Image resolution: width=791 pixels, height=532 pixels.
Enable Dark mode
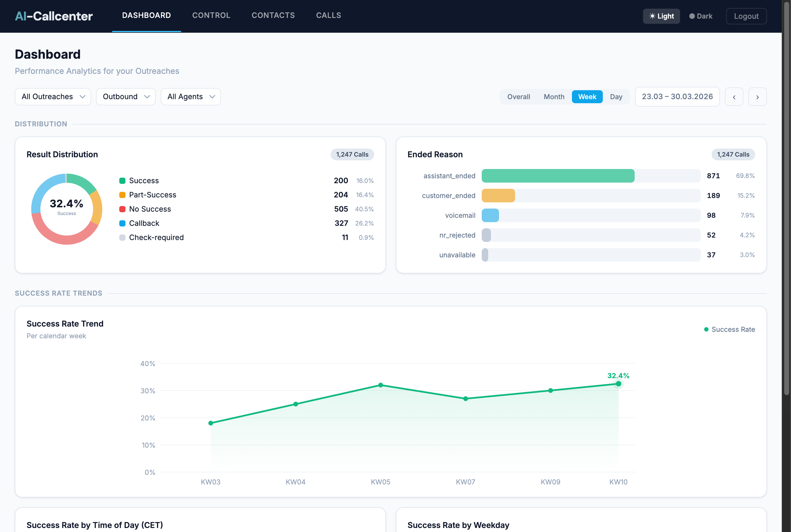[x=700, y=16]
